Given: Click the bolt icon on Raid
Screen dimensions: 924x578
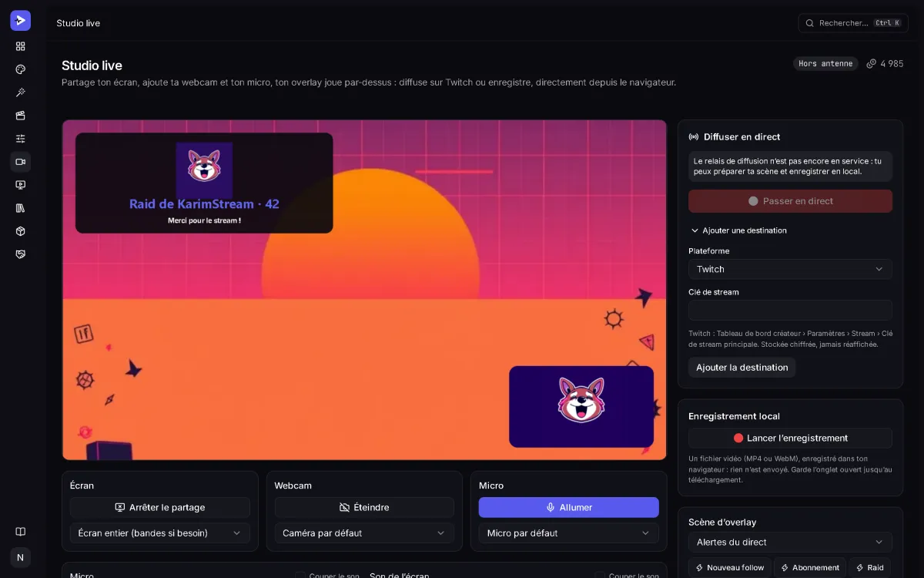Looking at the screenshot, I should 859,568.
